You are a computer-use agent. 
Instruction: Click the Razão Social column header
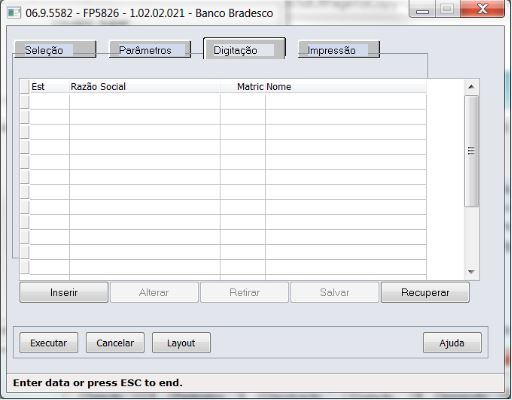(98, 87)
